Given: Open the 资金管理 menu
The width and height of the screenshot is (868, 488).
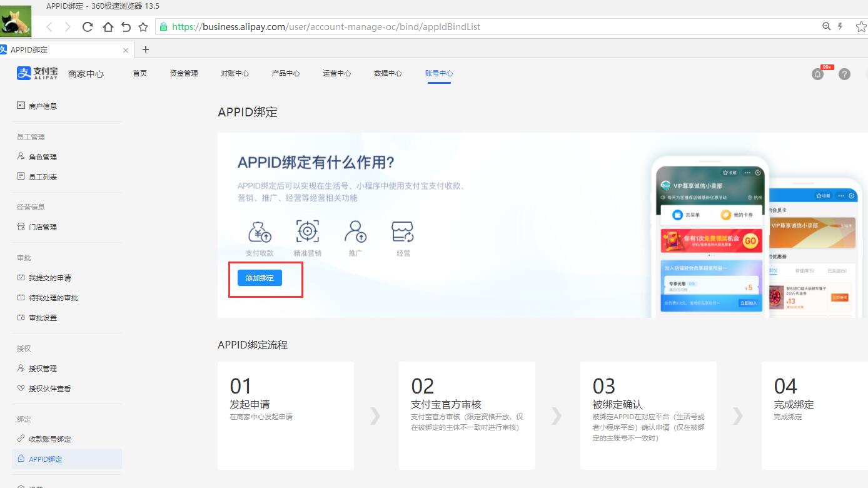Looking at the screenshot, I should coord(183,73).
